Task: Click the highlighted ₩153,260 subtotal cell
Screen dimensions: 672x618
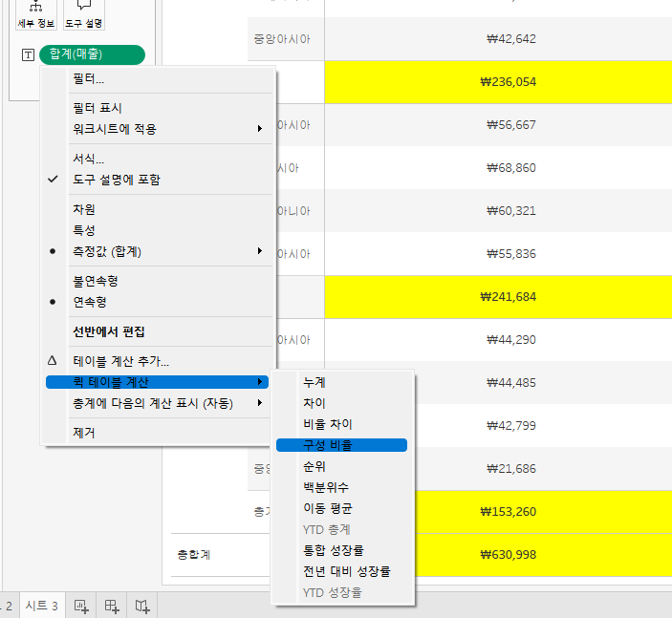Action: coord(543,511)
